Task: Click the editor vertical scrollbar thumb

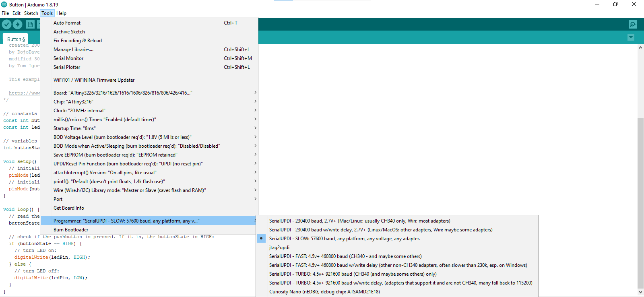Action: pyautogui.click(x=640, y=203)
